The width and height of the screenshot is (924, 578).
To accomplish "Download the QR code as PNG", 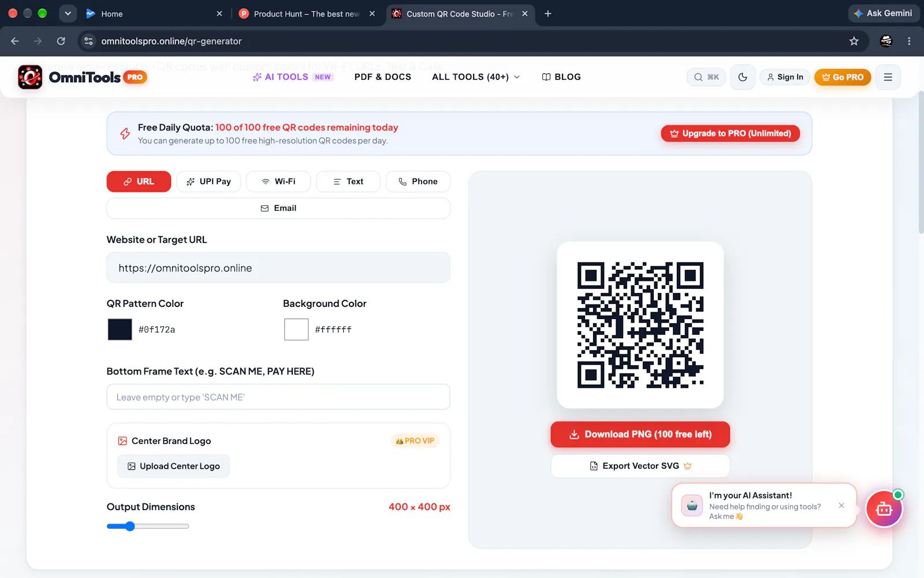I will [x=640, y=435].
